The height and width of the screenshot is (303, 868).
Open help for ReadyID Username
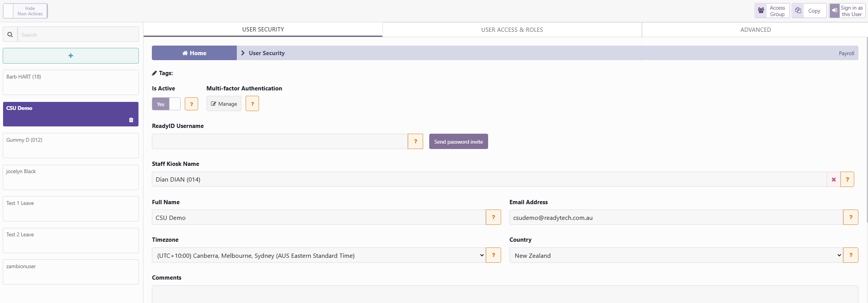(415, 141)
